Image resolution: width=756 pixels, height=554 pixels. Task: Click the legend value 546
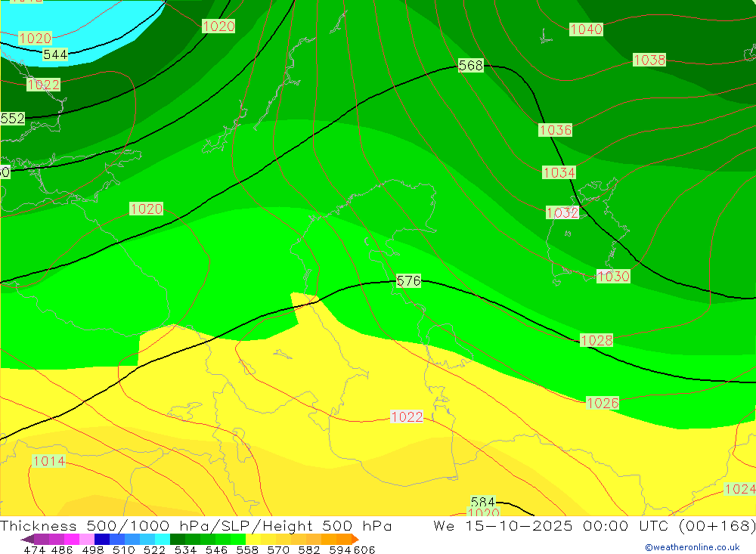point(216,549)
